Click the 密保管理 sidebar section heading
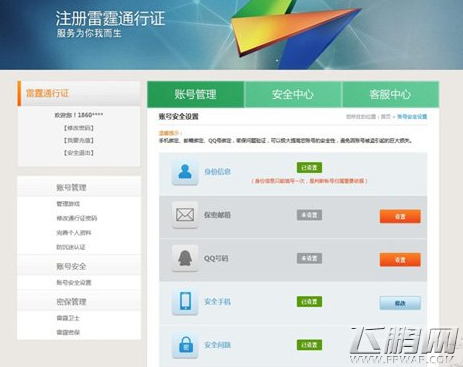463x367 pixels. click(x=71, y=302)
